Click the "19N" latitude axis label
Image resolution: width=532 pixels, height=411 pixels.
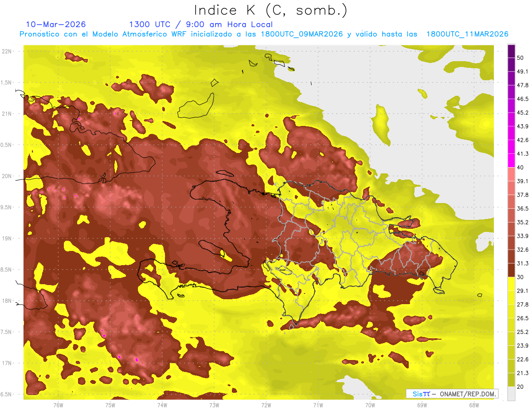(7, 238)
